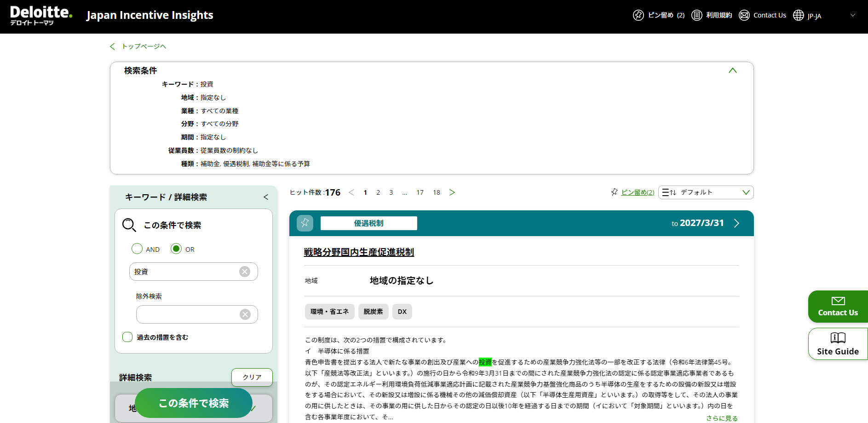This screenshot has height=423, width=868.
Task: Select results page 1
Action: [365, 192]
